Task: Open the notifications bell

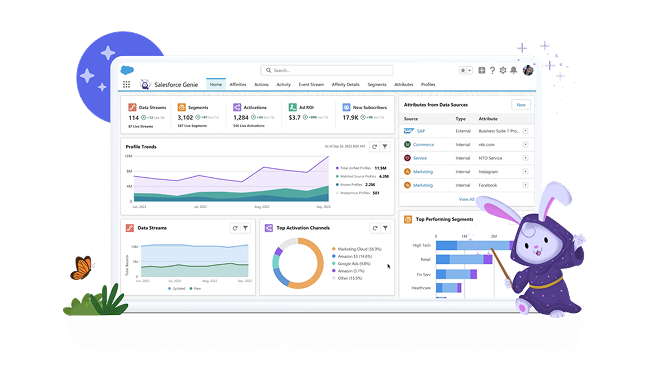Action: pos(513,70)
